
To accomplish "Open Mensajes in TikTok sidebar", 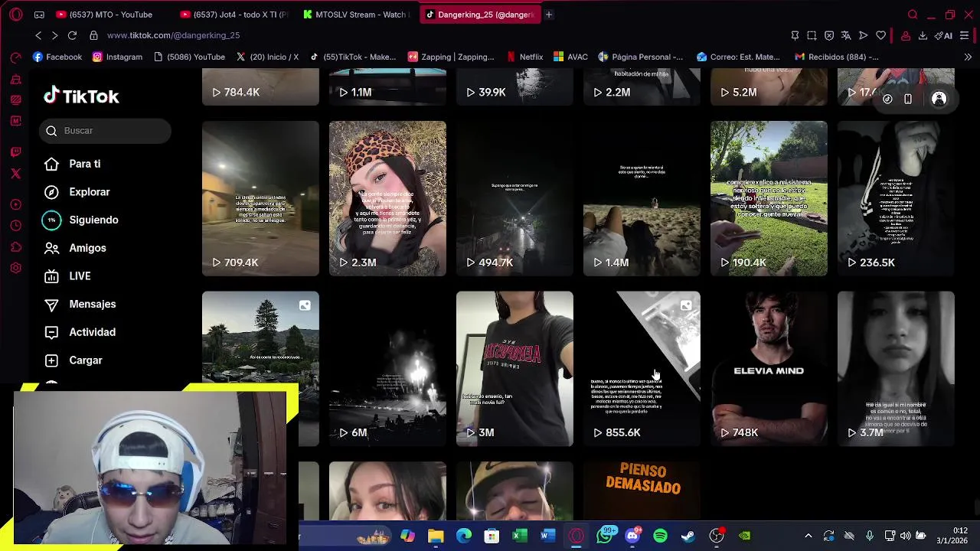I will [x=80, y=304].
